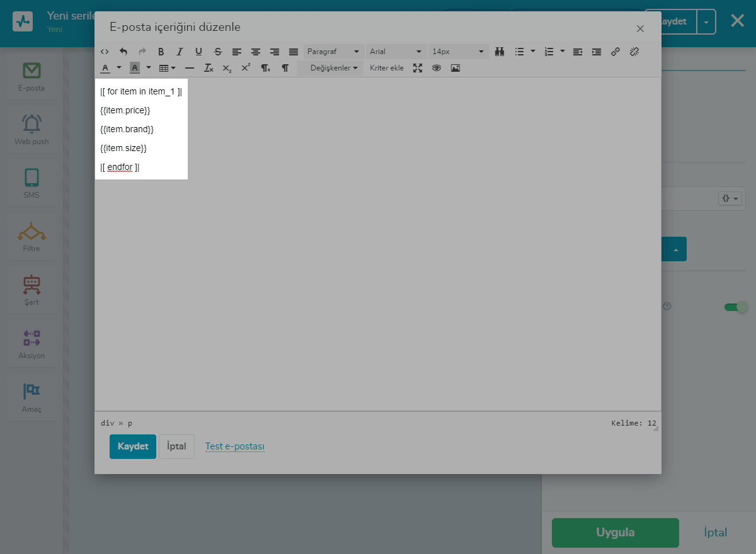The image size is (756, 554).
Task: Open the Paragraf format dropdown
Action: click(x=333, y=52)
